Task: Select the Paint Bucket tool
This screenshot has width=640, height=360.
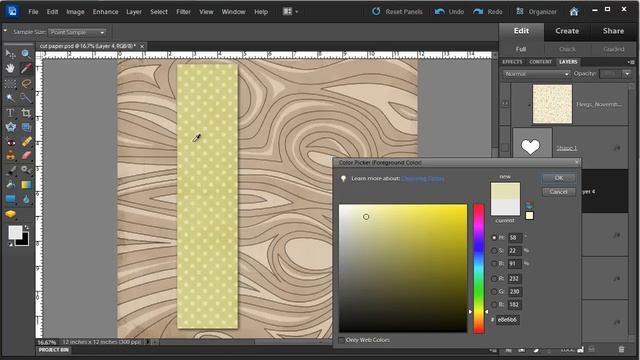Action: coord(10,184)
